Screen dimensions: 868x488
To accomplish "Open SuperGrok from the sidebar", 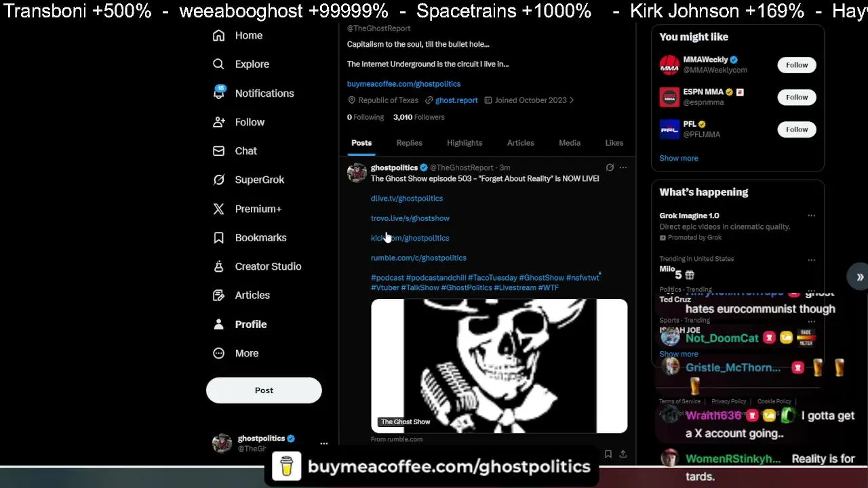I will pos(248,180).
